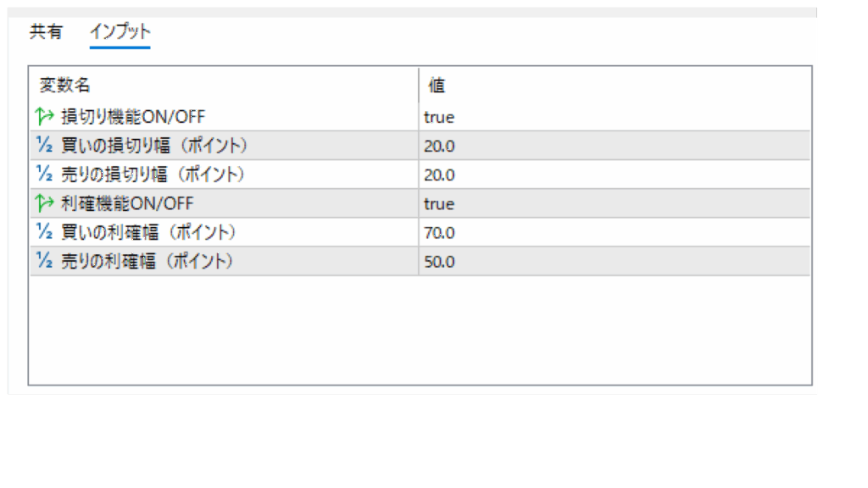Select the 売りの損切り幅（ポイント） variable name
The width and height of the screenshot is (868, 488).
pos(153,175)
